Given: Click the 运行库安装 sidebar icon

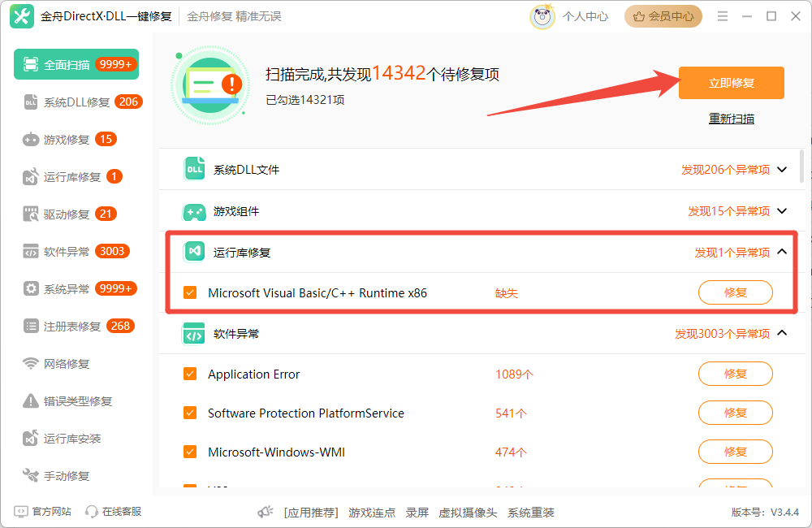Looking at the screenshot, I should [x=31, y=438].
